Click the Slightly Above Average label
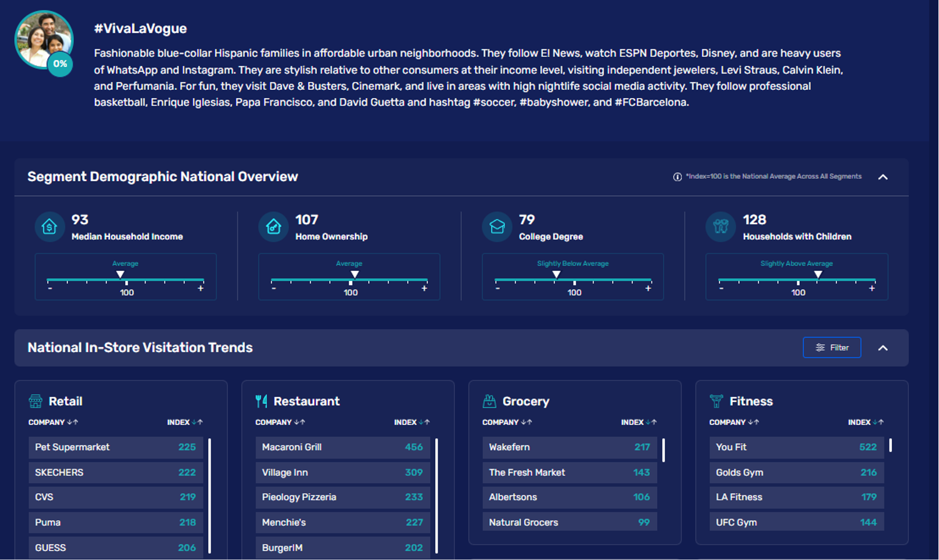939x560 pixels. [x=796, y=263]
